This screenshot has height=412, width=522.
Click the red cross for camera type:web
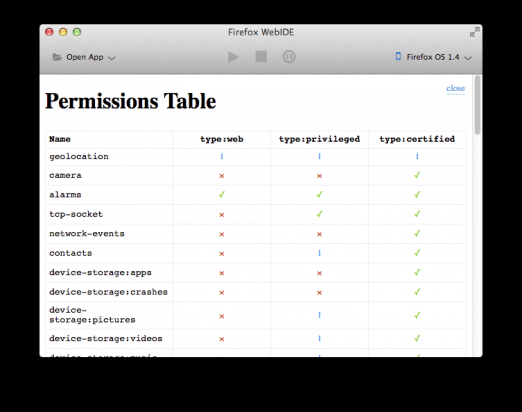(222, 176)
